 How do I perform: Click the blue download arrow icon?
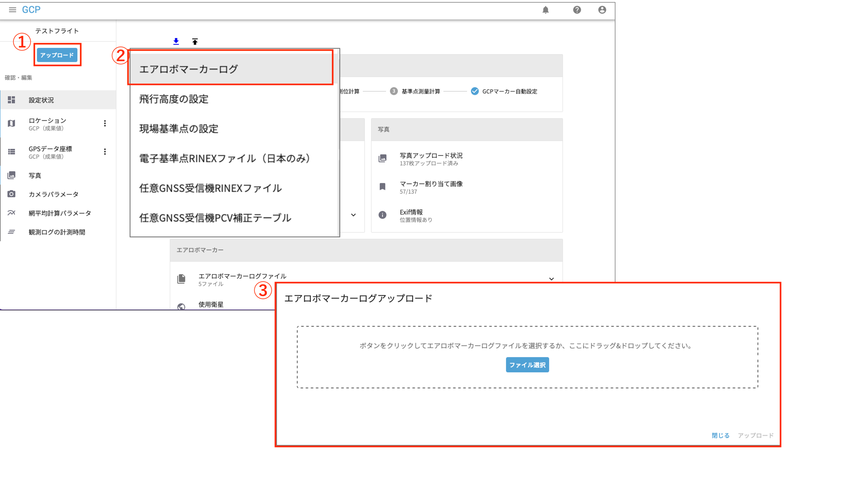tap(176, 42)
